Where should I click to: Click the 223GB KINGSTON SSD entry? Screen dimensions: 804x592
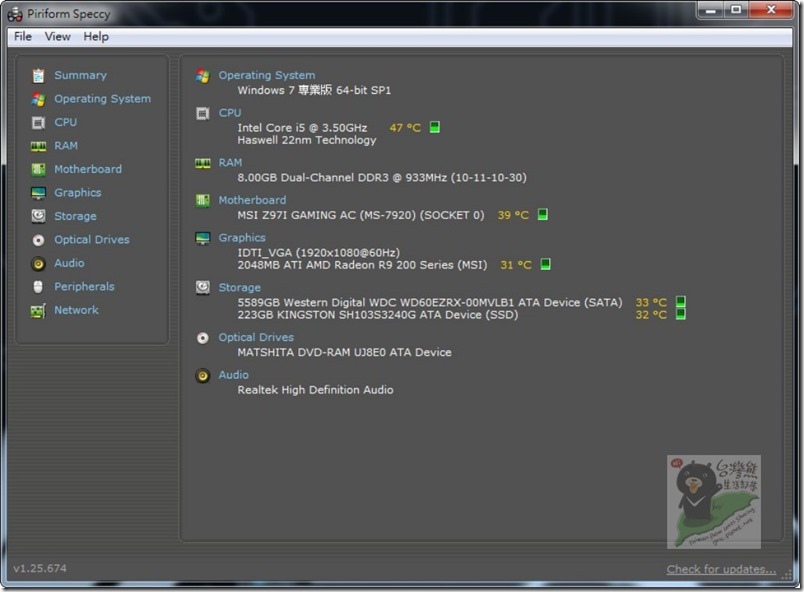[x=377, y=315]
